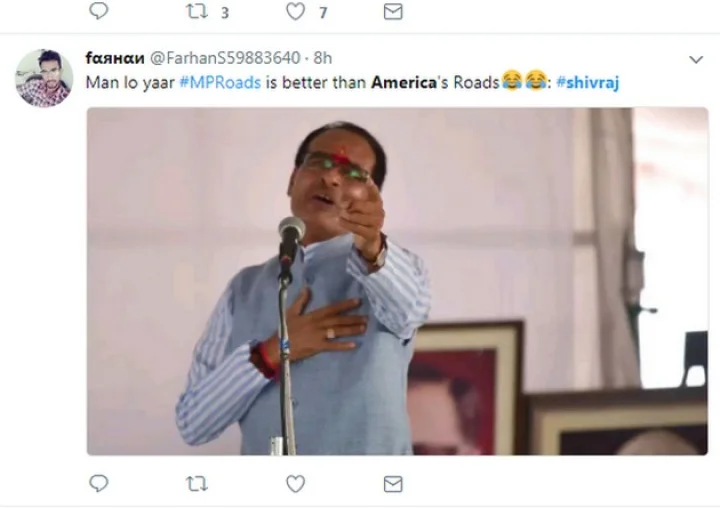
Task: Expand the tweet options chevron menu
Action: coord(696,60)
